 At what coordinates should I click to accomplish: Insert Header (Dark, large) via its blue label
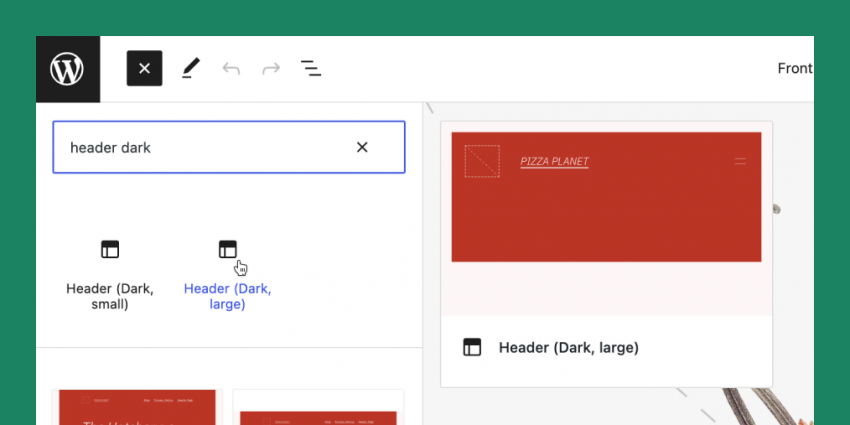(x=228, y=296)
